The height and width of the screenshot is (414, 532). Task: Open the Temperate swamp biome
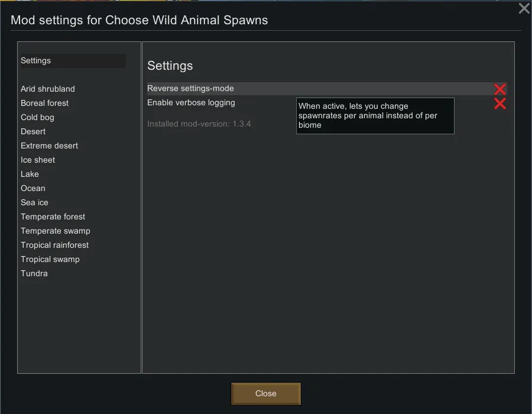56,231
